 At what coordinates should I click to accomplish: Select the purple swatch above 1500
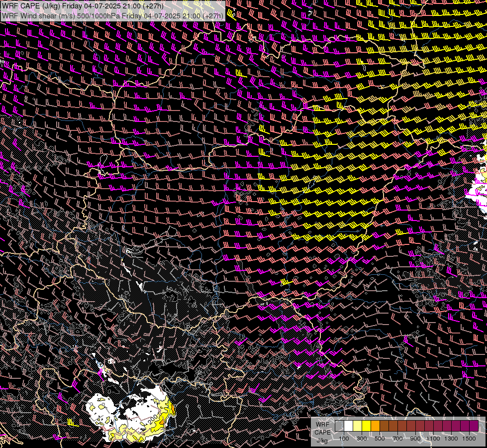474,426
